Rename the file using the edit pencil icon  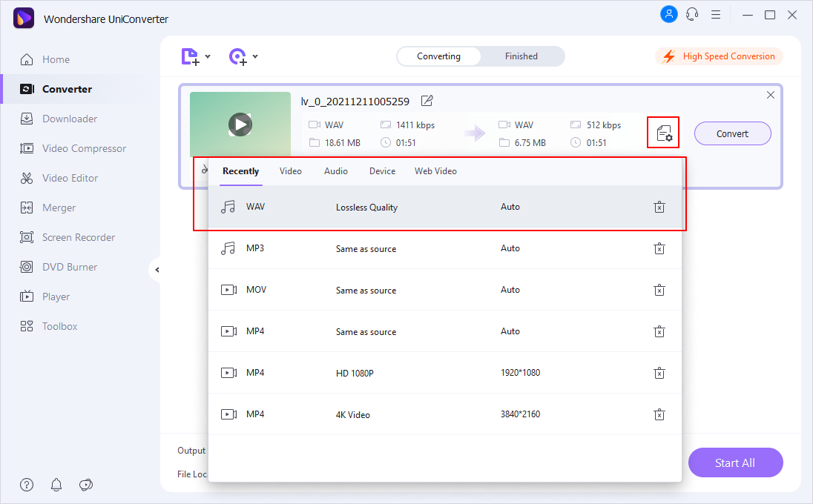(x=427, y=101)
